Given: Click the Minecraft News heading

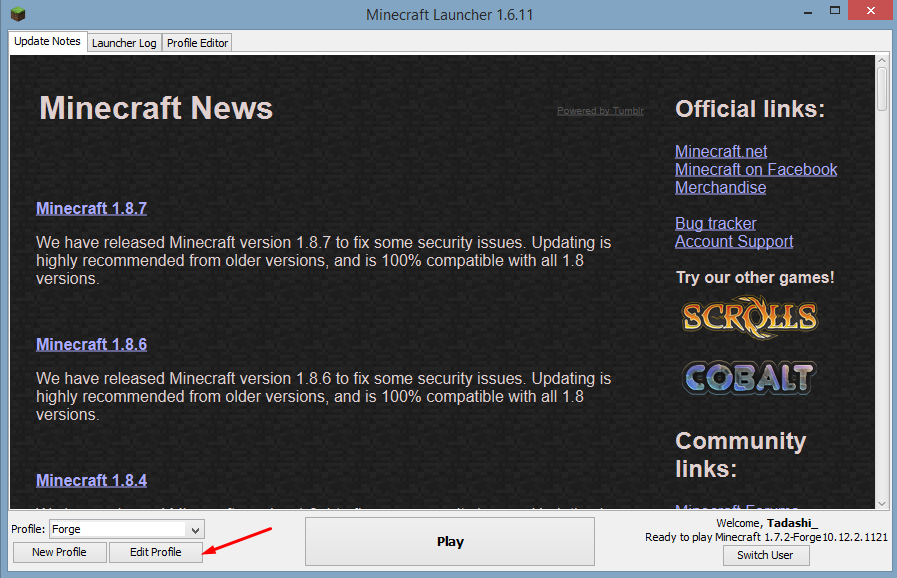Looking at the screenshot, I should tap(156, 108).
